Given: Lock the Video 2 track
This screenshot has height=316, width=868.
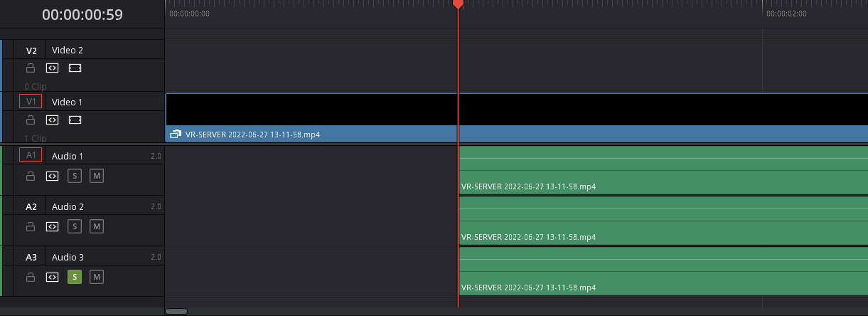Looking at the screenshot, I should [31, 68].
